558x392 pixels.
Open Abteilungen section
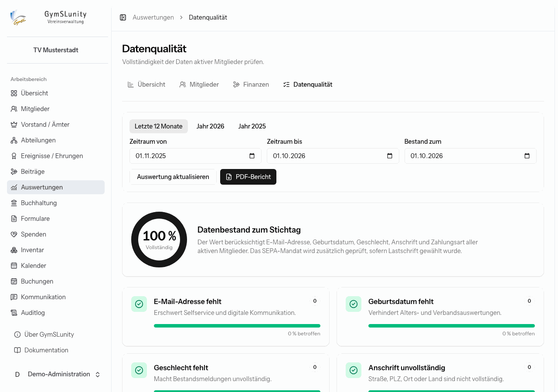(x=56, y=140)
